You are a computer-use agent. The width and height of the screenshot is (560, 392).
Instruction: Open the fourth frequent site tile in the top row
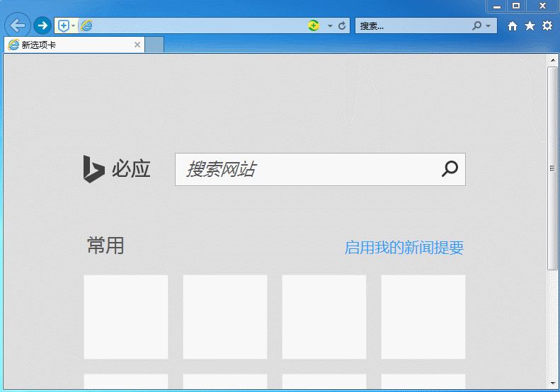click(x=423, y=317)
